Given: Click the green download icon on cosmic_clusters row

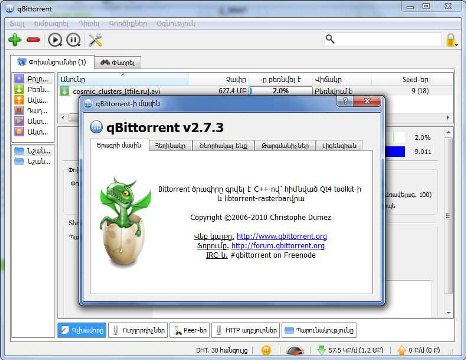Looking at the screenshot, I should pos(64,91).
